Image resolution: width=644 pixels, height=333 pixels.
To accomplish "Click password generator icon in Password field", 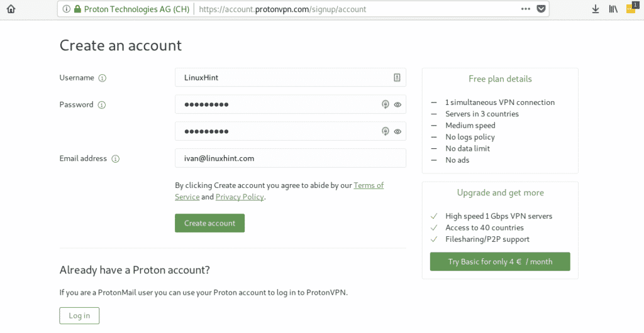I will click(x=386, y=104).
